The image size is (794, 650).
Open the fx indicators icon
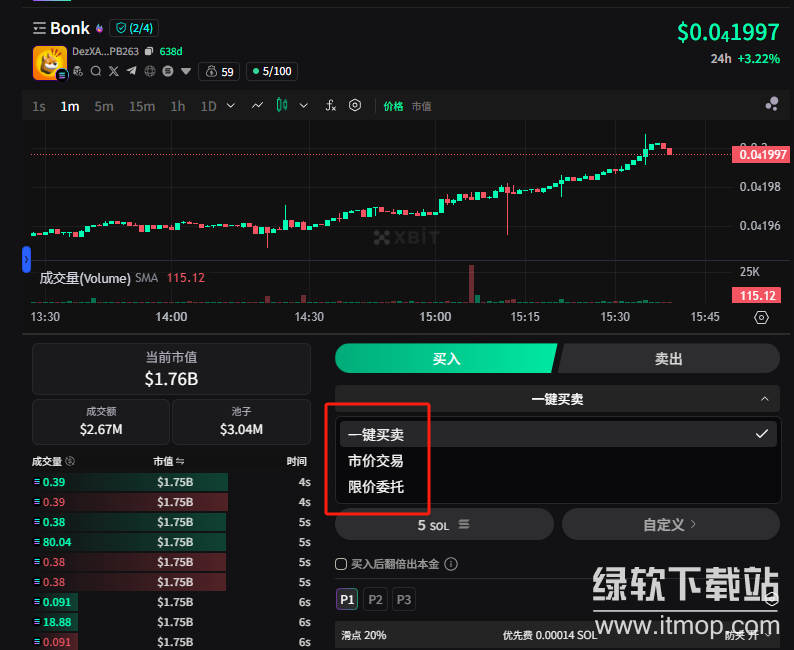(x=331, y=105)
